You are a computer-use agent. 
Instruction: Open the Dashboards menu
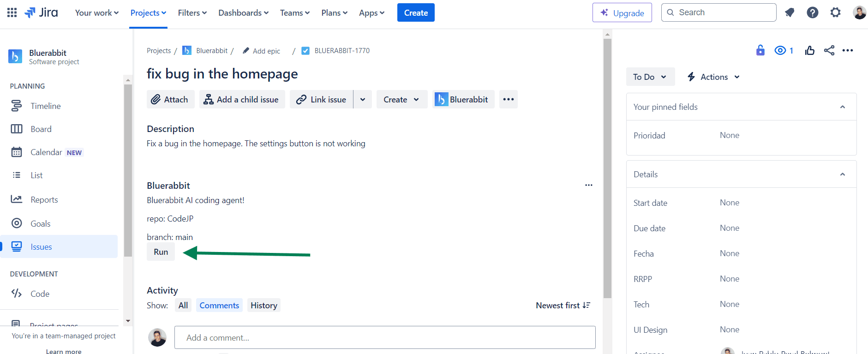click(243, 13)
